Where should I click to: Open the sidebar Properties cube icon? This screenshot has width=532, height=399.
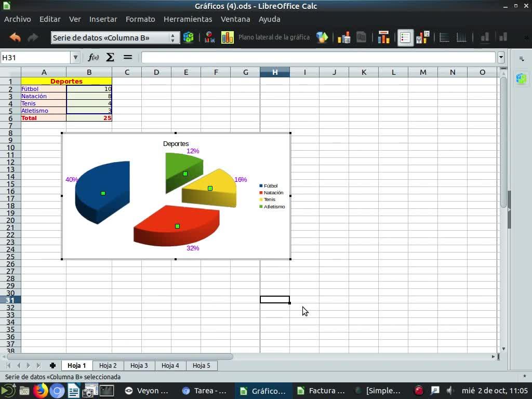(x=521, y=79)
